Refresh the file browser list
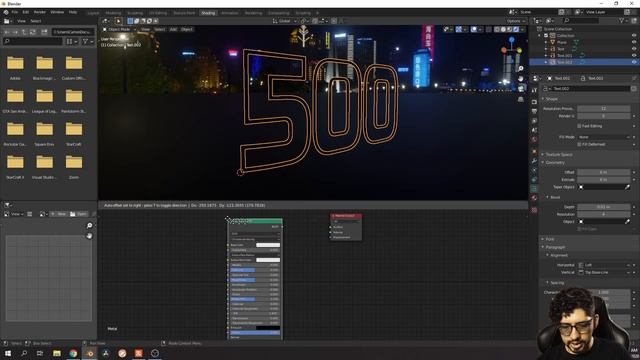The height and width of the screenshot is (360, 640). click(33, 31)
